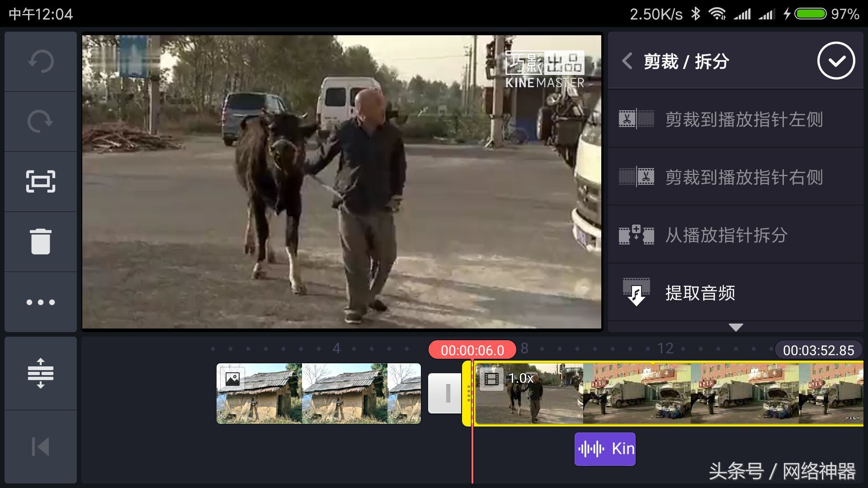Delete clip with trash can icon
Screen dimensions: 868x488
(41, 241)
